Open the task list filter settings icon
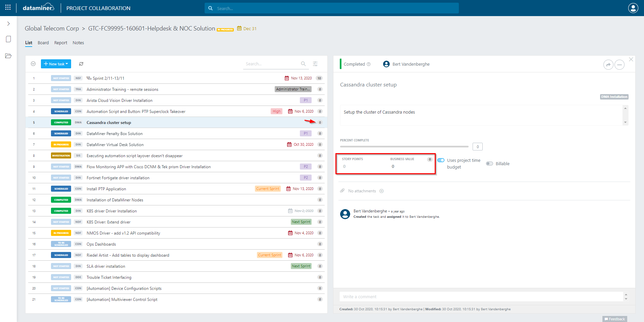This screenshot has height=322, width=644. pyautogui.click(x=315, y=64)
